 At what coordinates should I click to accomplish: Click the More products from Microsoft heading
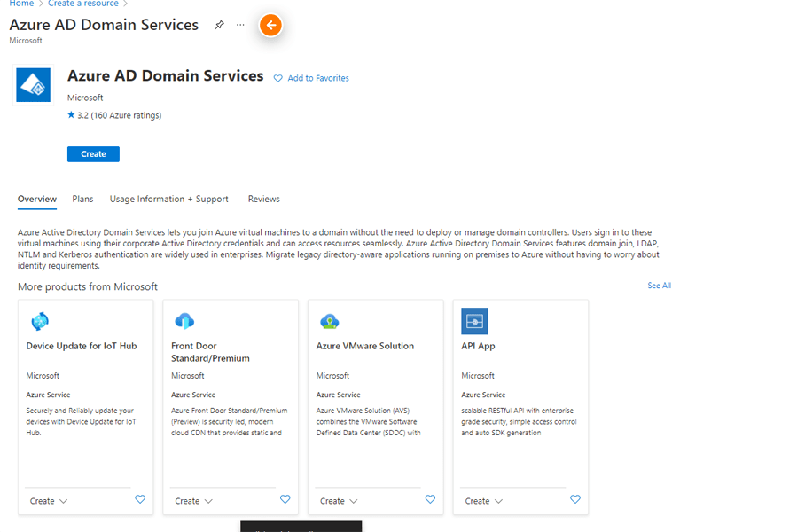88,286
